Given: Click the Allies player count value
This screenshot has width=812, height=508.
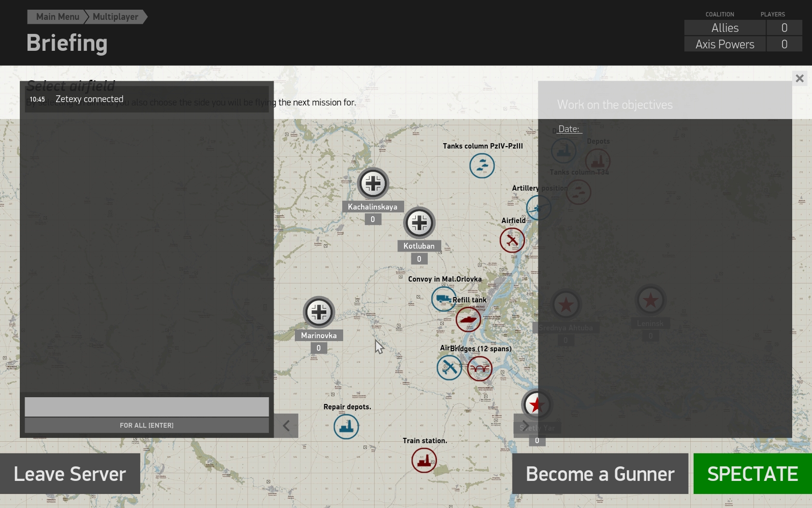Looking at the screenshot, I should (784, 28).
